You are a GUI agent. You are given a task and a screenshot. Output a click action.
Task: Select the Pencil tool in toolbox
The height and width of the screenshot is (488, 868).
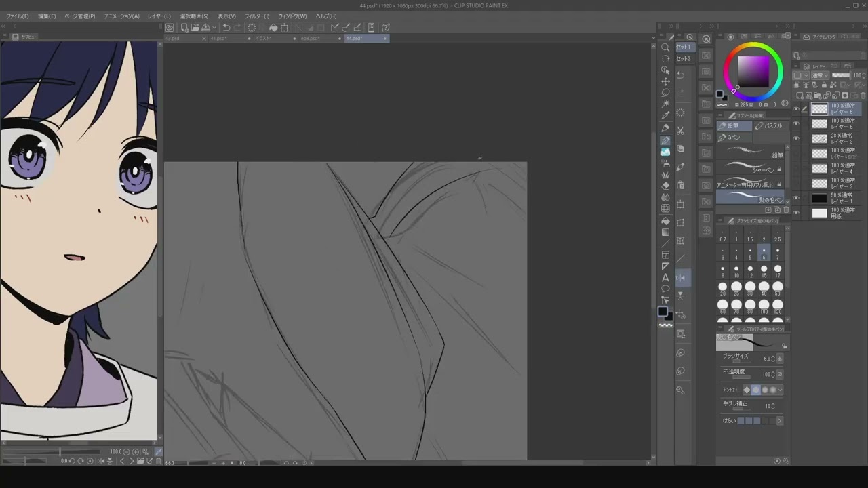coord(665,140)
